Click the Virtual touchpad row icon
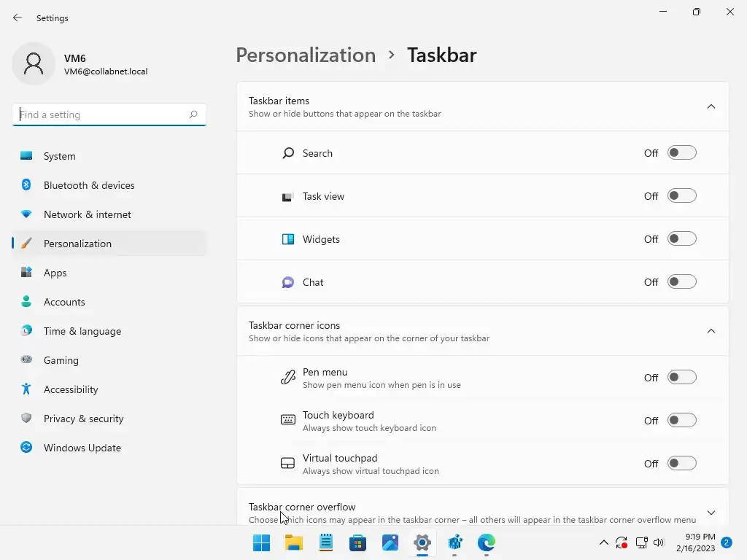Image resolution: width=747 pixels, height=560 pixels. coord(287,463)
